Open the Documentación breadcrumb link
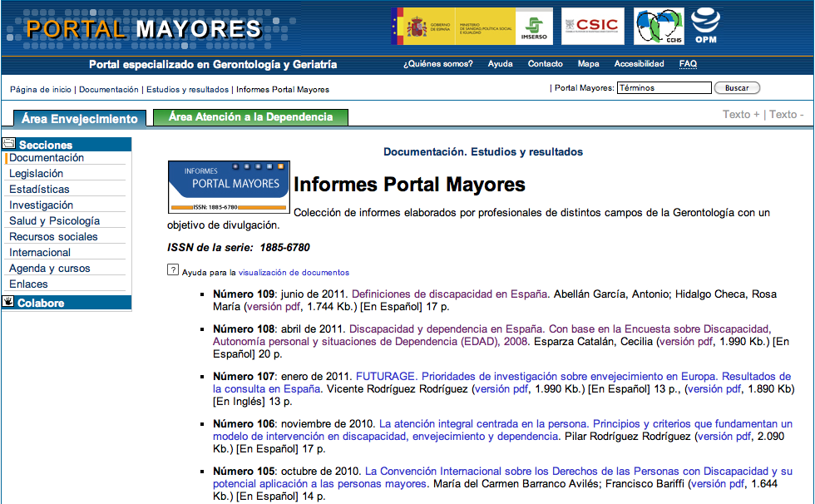 (x=109, y=89)
